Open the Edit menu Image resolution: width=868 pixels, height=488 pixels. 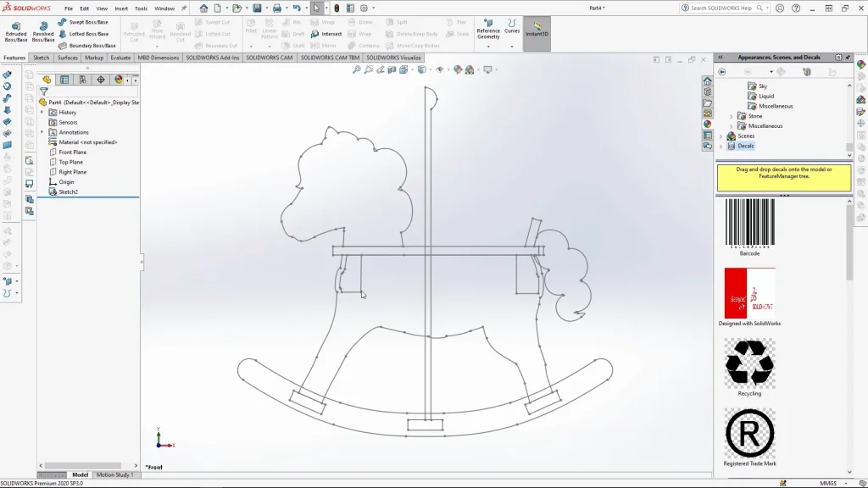(84, 8)
